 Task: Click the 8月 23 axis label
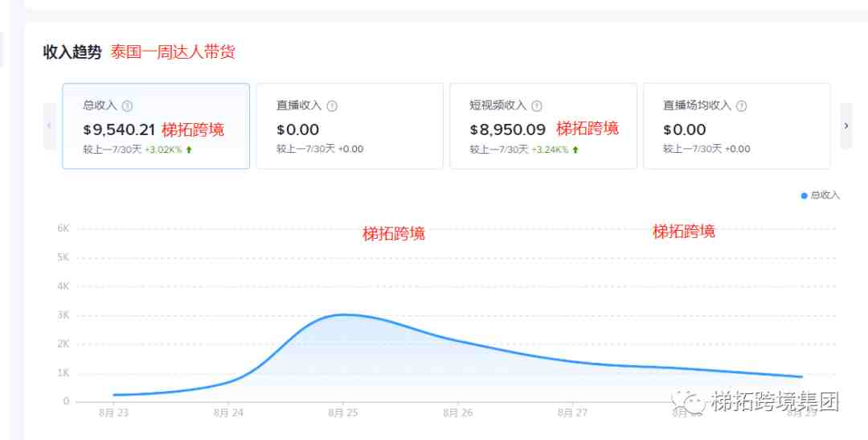tap(115, 413)
